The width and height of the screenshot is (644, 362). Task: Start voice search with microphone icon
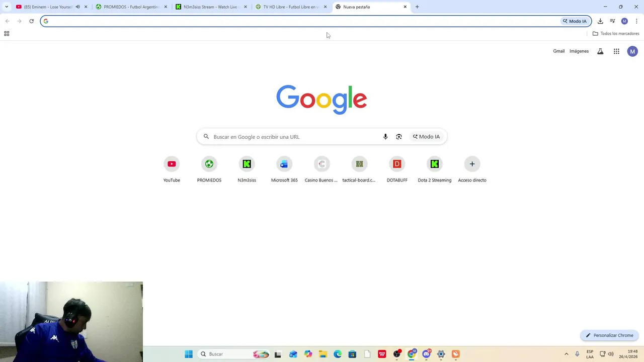[385, 137]
